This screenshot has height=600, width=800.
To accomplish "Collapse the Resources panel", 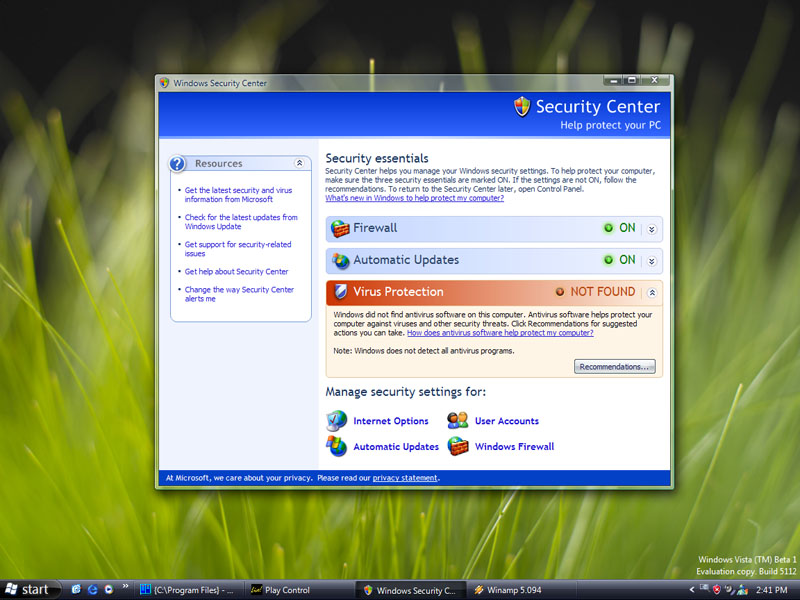I will pyautogui.click(x=299, y=163).
